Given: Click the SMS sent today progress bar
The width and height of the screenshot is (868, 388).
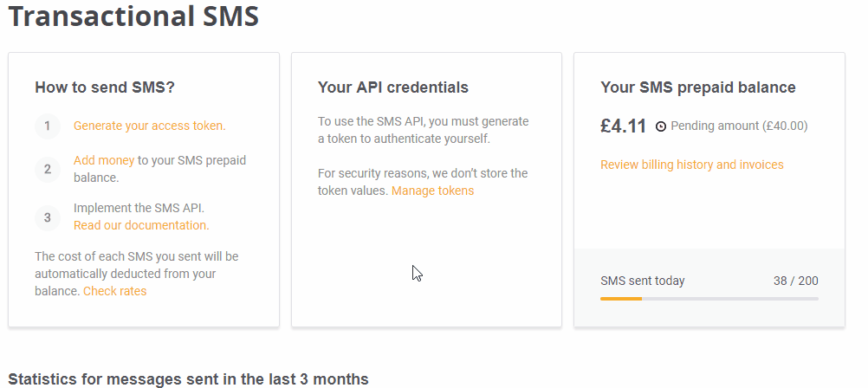Looking at the screenshot, I should click(x=709, y=299).
